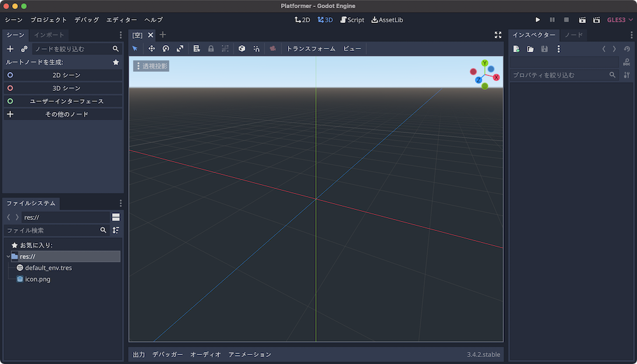Click the green Y axis on the gizmo
Viewport: 637px width, 364px height.
tap(485, 64)
